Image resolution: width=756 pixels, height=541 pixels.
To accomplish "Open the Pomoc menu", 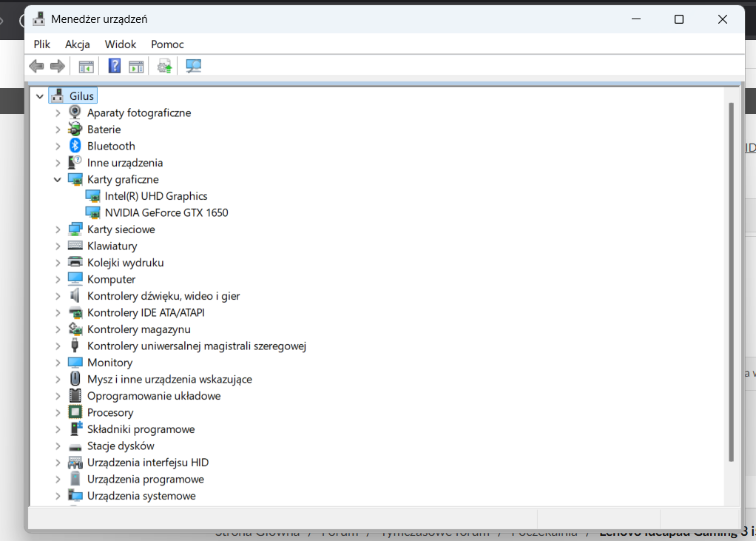I will 167,44.
